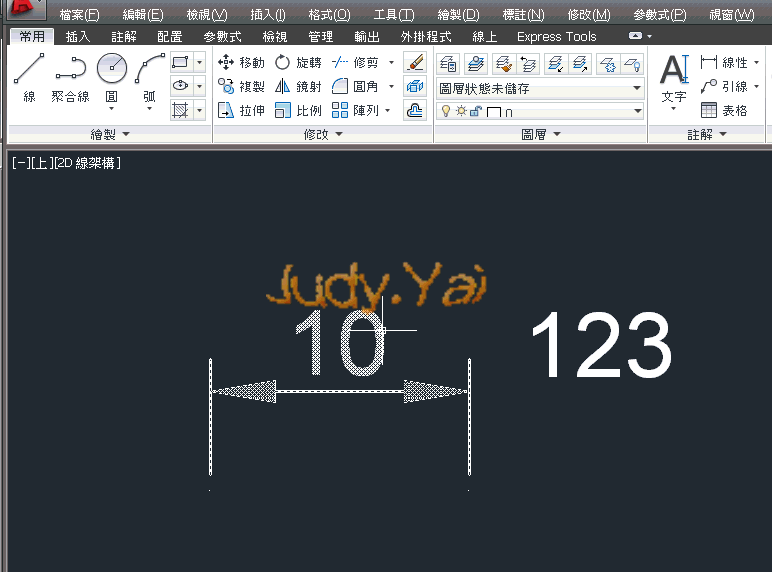Open Ellipse tool dropdown arrow
The height and width of the screenshot is (572, 772).
[199, 86]
